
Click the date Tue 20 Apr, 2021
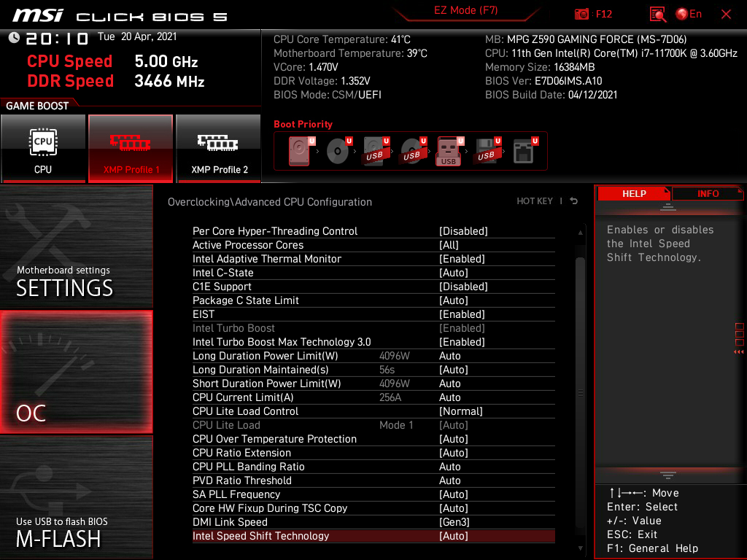tap(137, 36)
